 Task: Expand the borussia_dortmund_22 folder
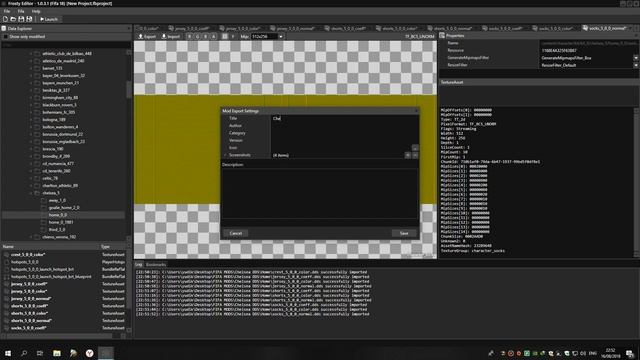point(31,134)
